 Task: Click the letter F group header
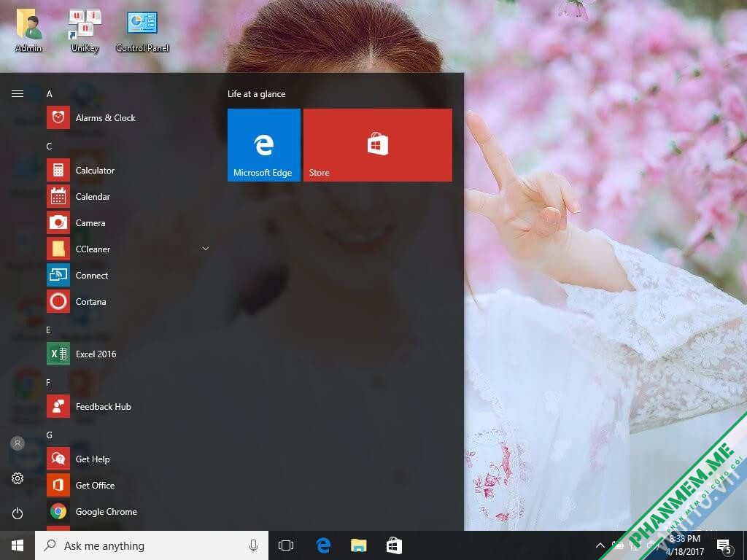(49, 382)
